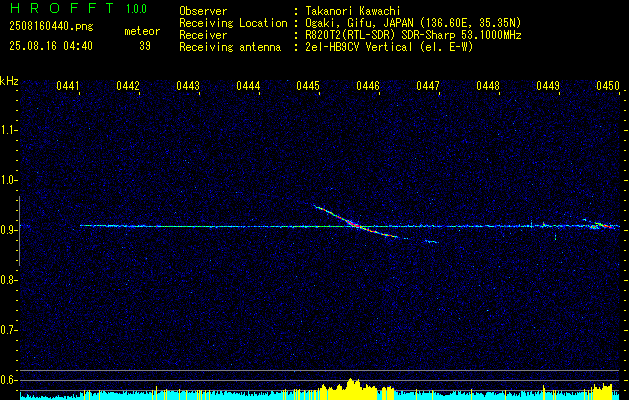Image resolution: width=629 pixels, height=400 pixels.
Task: Click the 0.8 kHz axis label
Action: coord(8,280)
